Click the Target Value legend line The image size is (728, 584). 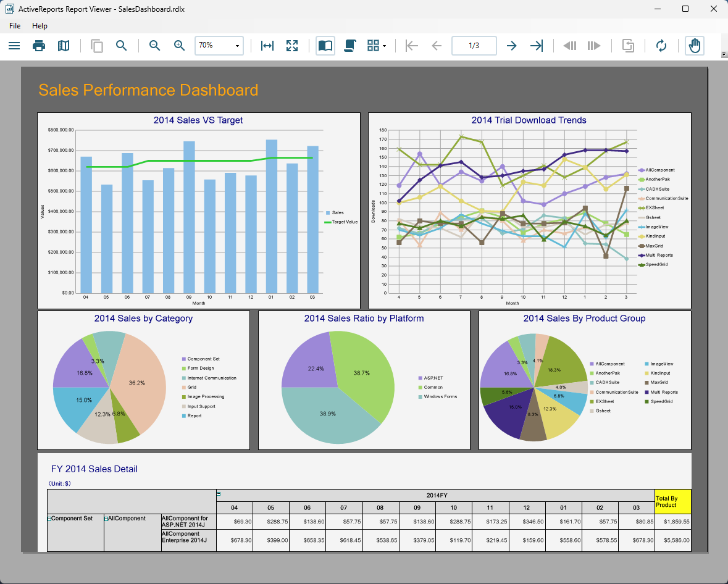pos(327,222)
